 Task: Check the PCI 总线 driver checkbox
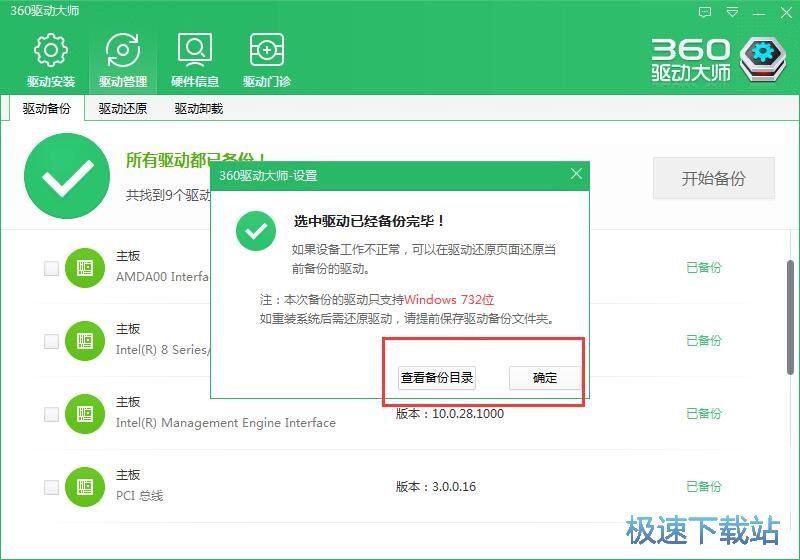coord(51,487)
